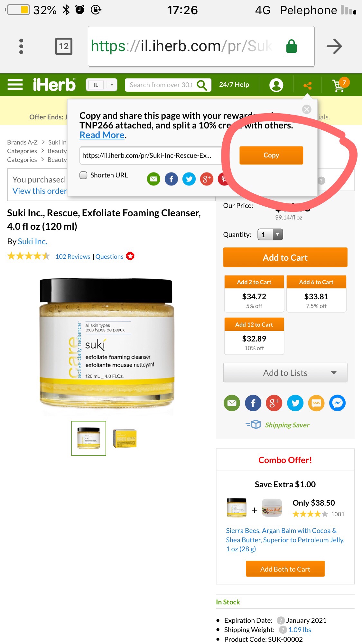Click the Add to Cart button

click(285, 257)
